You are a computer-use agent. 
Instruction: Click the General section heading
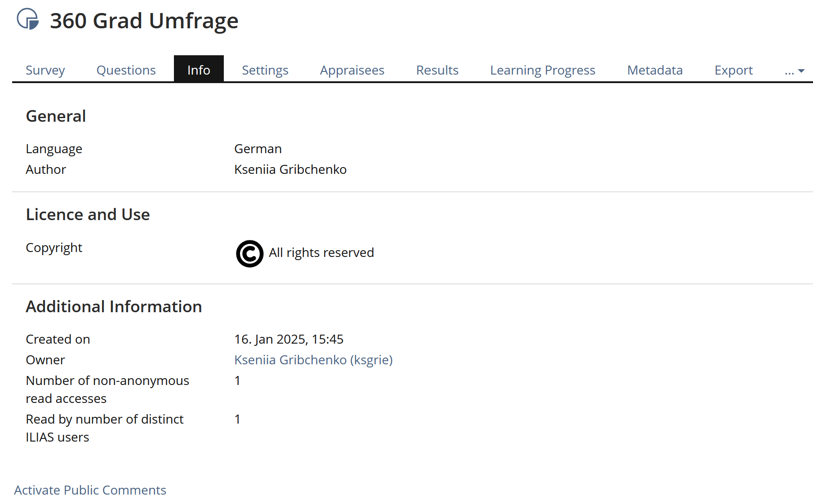click(56, 116)
